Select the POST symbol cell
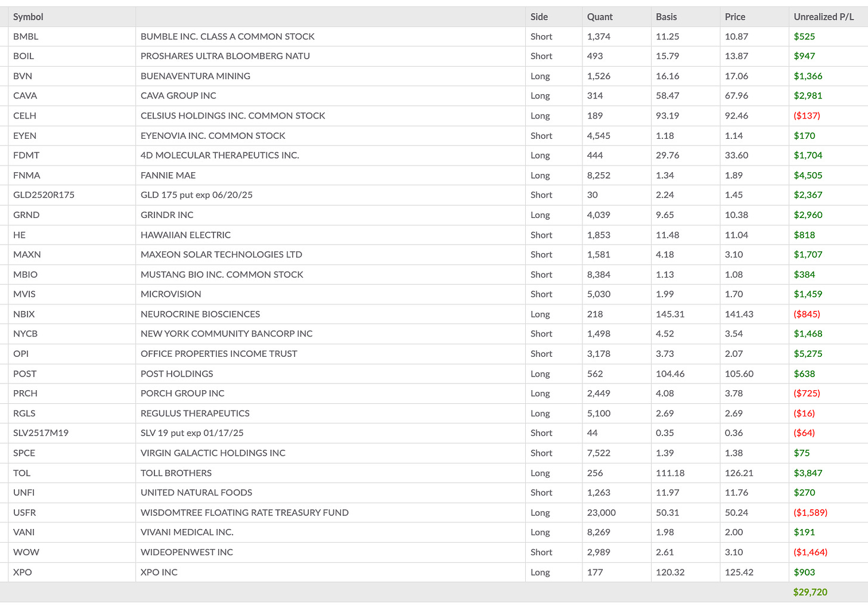 [24, 373]
